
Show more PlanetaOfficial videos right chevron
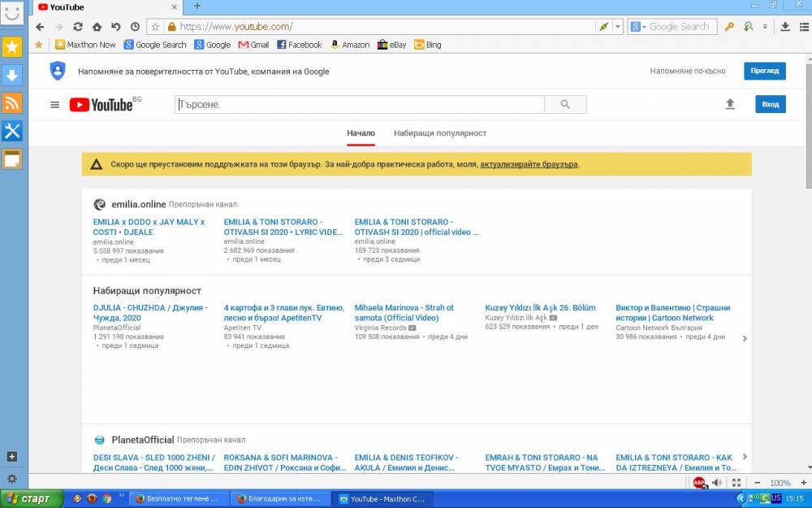click(745, 457)
